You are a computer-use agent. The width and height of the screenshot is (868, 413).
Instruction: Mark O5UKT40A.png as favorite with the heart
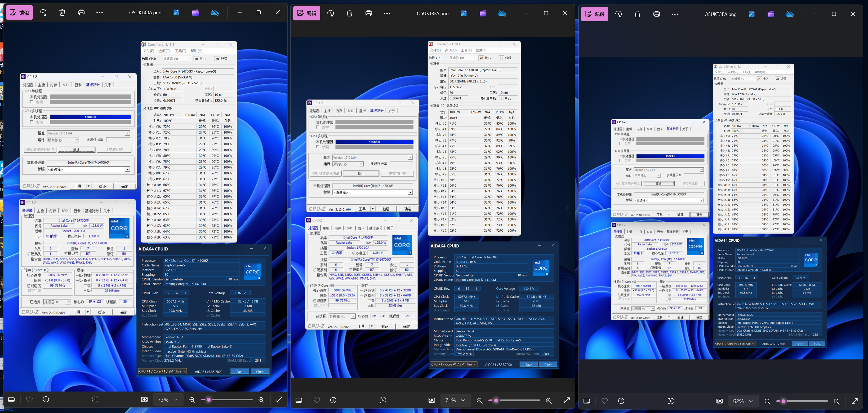click(x=29, y=399)
